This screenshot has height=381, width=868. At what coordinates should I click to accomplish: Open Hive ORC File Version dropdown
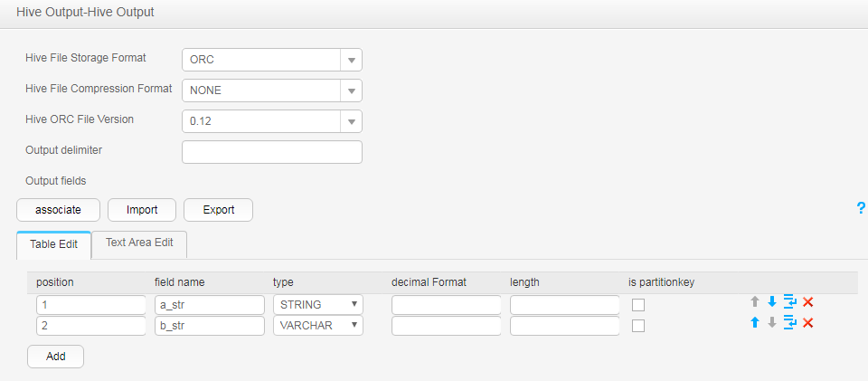pos(272,121)
